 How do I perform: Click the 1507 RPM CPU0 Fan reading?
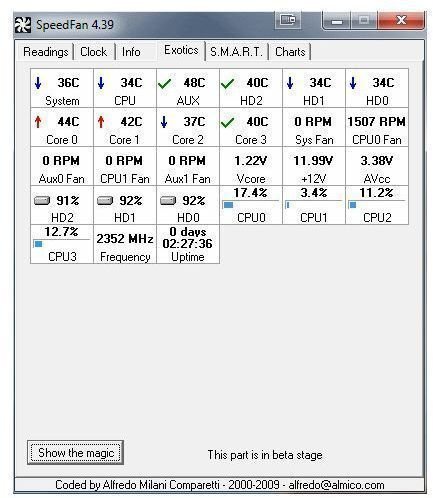click(x=377, y=127)
